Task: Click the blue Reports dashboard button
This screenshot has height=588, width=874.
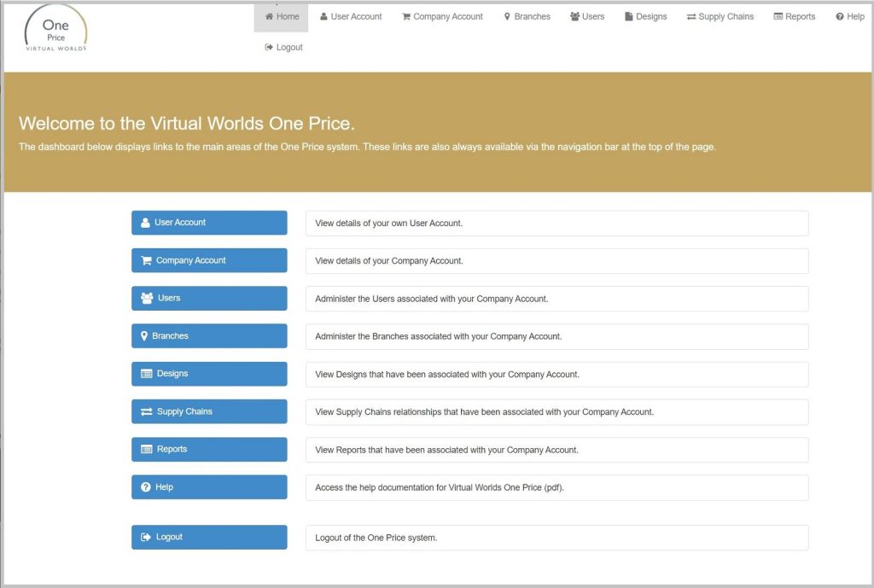Action: 209,449
